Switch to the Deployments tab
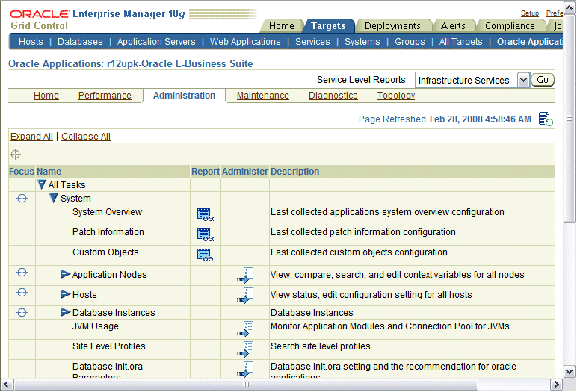This screenshot has height=392, width=577. coord(392,25)
